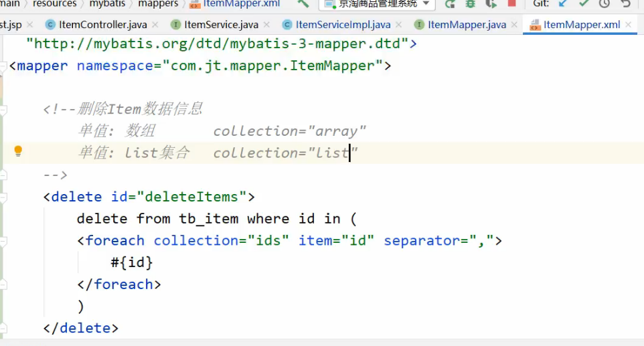Click the collection="ids" attribute
Viewport: 644px width, 346px height.
pos(222,240)
